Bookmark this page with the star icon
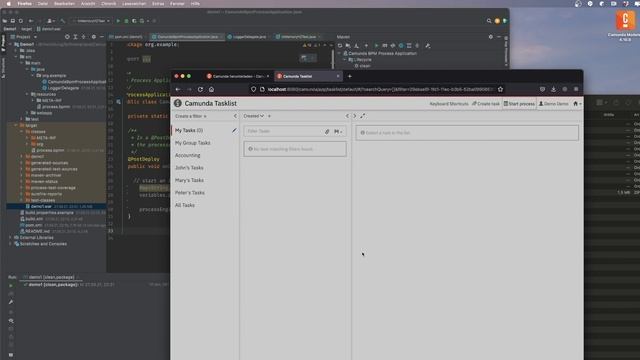 coord(500,89)
